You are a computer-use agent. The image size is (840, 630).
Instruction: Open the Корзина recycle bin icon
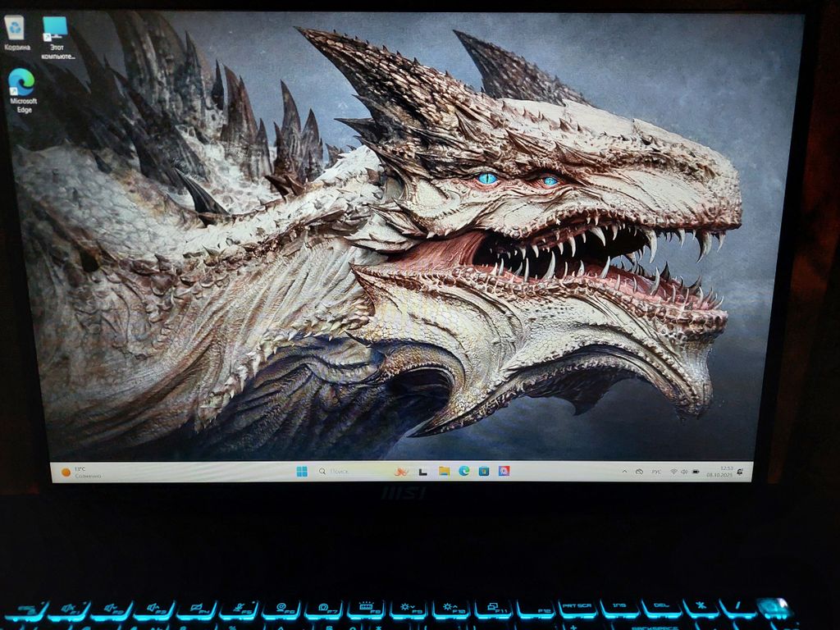[16, 31]
